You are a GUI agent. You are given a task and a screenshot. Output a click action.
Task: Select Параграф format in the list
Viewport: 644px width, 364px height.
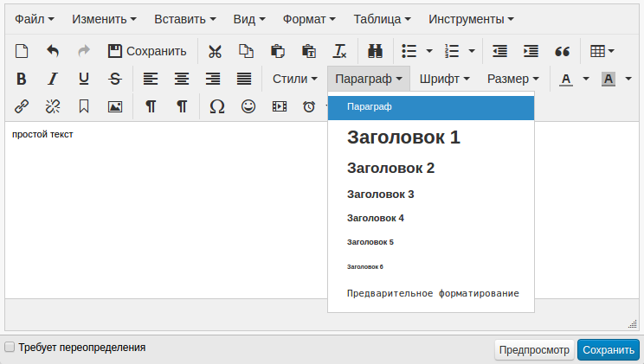click(431, 107)
